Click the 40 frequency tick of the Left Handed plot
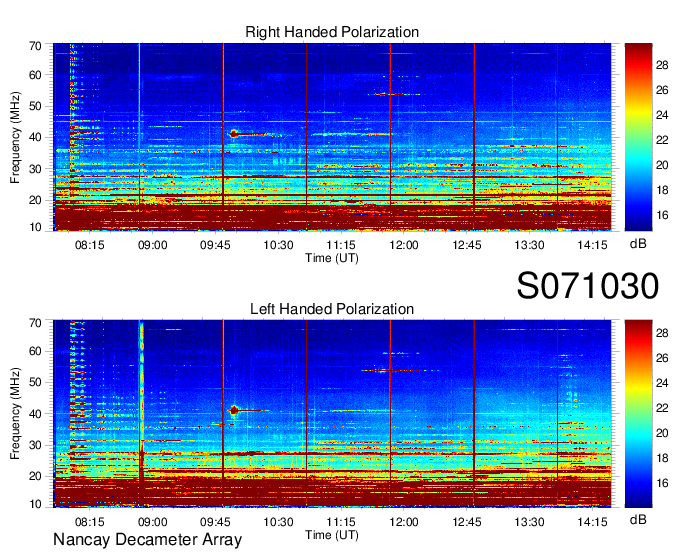This screenshot has width=680, height=552. click(x=35, y=413)
